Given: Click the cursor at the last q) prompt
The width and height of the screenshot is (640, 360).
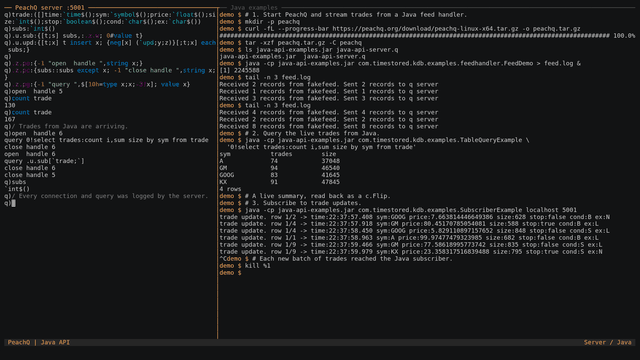Looking at the screenshot, I should tap(13, 203).
